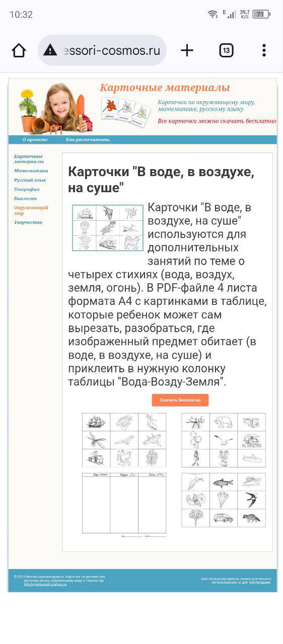Tap the browser home icon

pos(19,50)
